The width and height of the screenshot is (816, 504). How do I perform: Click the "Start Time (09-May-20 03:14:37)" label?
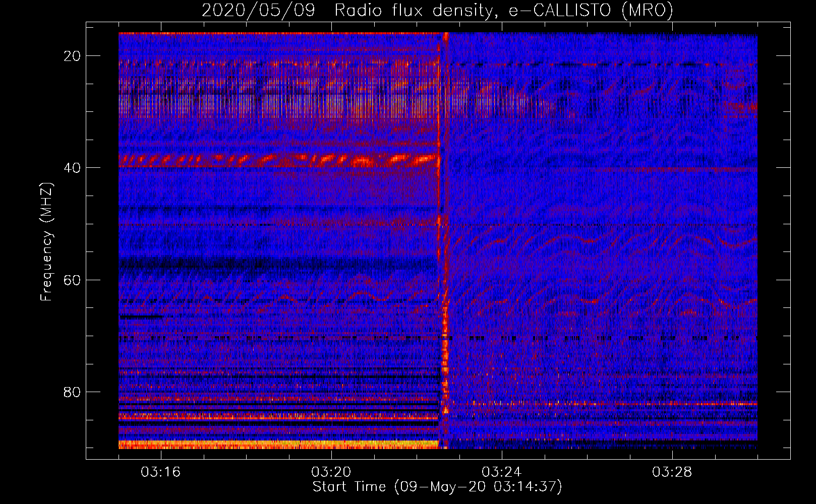(437, 487)
